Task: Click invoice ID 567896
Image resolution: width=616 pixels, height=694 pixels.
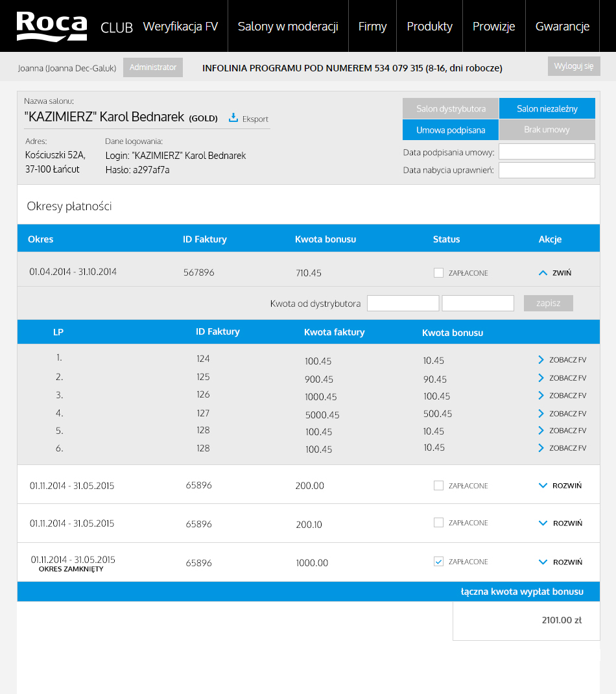Action: pyautogui.click(x=198, y=272)
